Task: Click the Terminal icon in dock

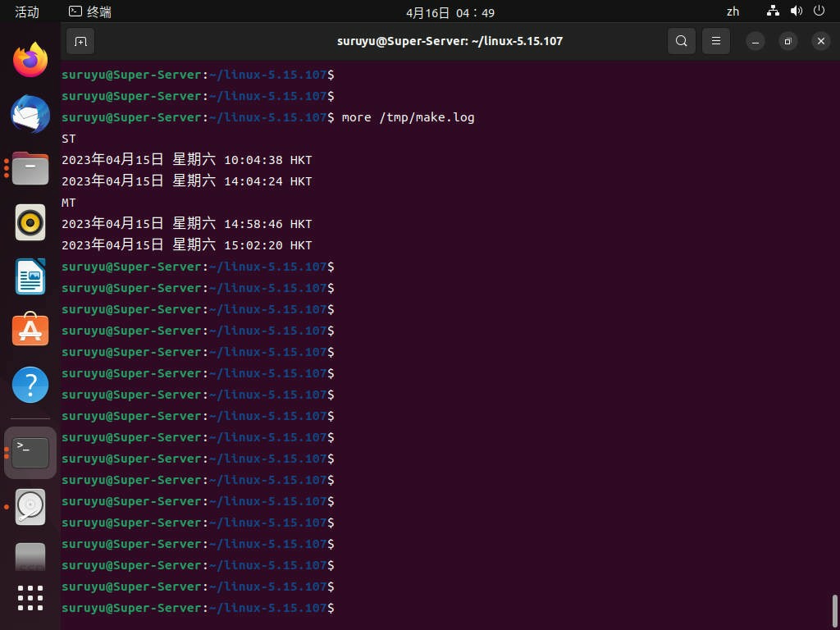Action: [30, 452]
